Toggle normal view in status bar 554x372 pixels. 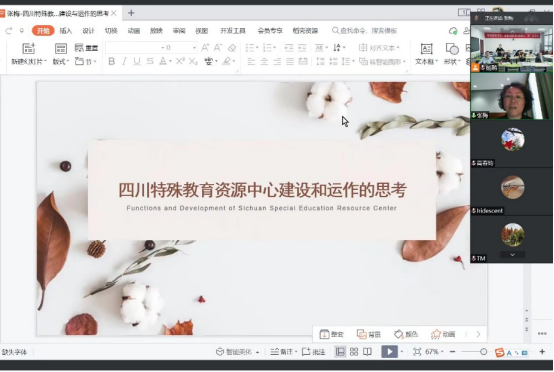pyautogui.click(x=340, y=352)
